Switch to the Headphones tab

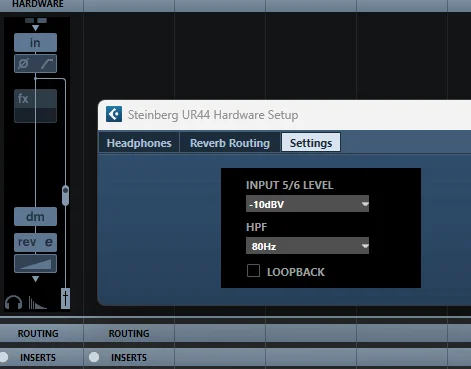point(139,143)
